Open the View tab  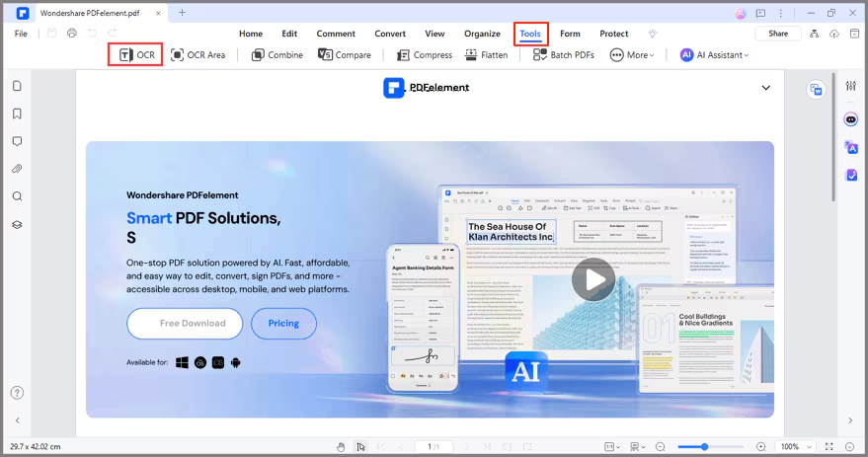[435, 34]
